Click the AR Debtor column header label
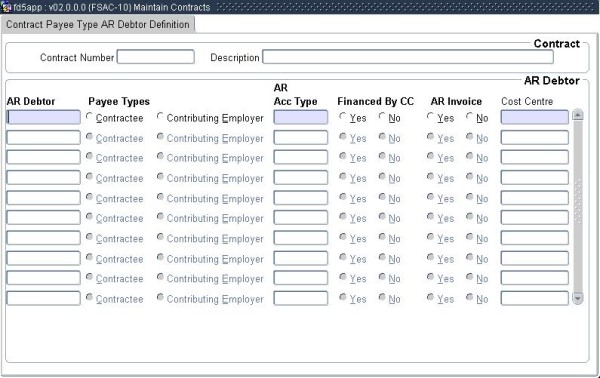Viewport: 600px width, 378px height. click(31, 101)
